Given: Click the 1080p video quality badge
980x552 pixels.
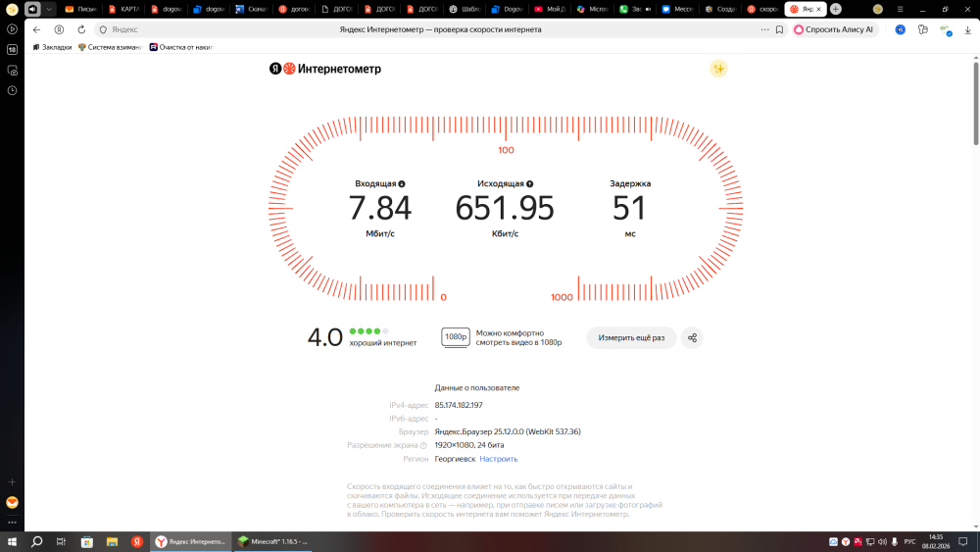Looking at the screenshot, I should pos(455,337).
